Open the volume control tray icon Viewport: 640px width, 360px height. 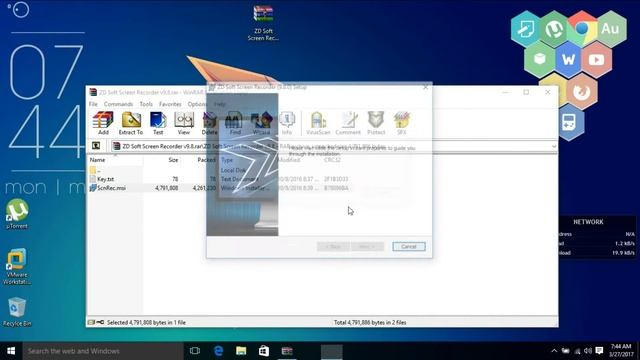point(588,351)
